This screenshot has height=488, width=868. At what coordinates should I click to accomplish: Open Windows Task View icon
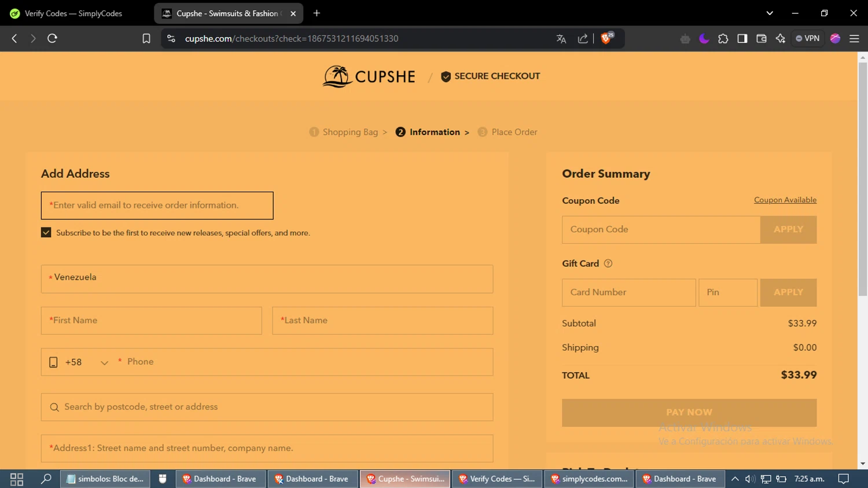(x=17, y=479)
